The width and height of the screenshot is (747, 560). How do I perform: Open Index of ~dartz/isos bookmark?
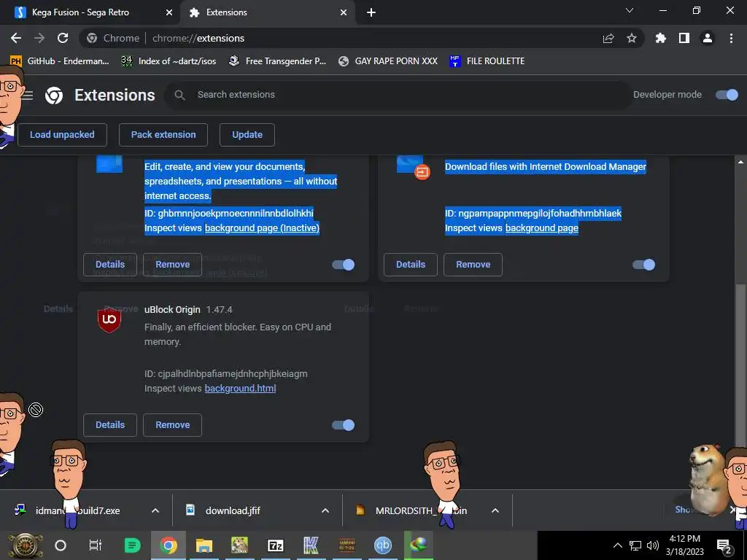pos(169,61)
